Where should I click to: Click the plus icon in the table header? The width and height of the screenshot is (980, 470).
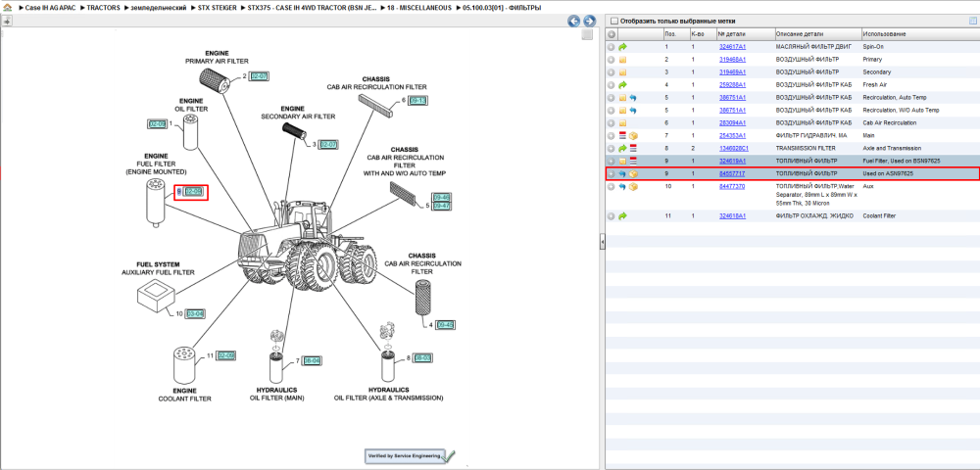[x=612, y=33]
